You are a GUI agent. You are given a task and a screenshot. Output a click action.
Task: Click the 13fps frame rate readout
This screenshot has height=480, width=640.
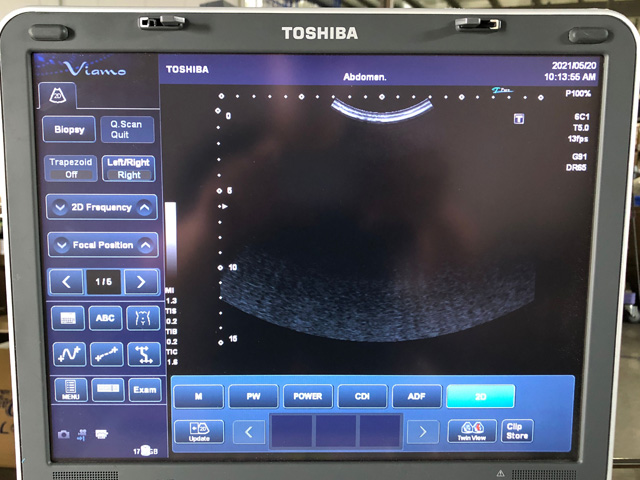tap(578, 139)
